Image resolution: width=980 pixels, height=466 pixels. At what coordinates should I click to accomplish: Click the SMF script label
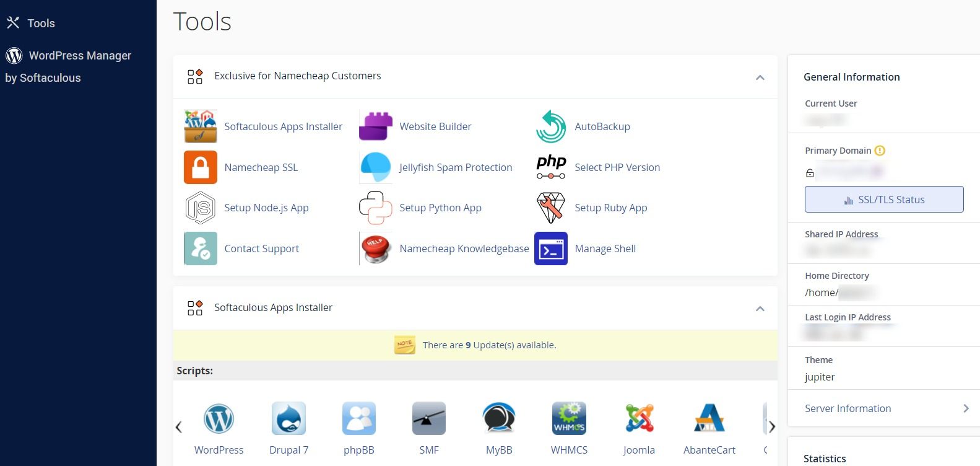[x=429, y=450]
